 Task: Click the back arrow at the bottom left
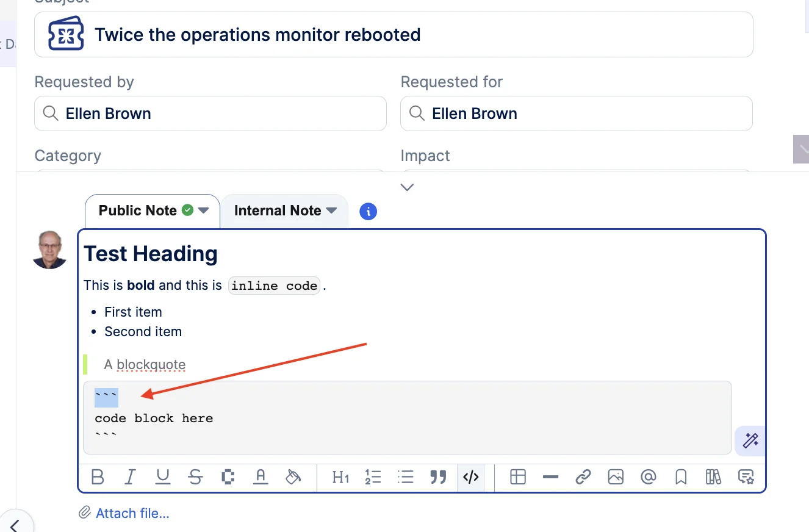pos(15,525)
